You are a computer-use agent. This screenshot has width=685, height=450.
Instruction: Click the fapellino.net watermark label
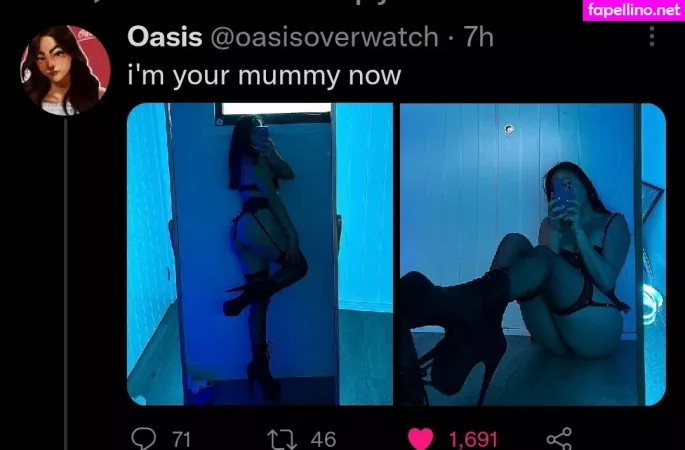point(634,10)
